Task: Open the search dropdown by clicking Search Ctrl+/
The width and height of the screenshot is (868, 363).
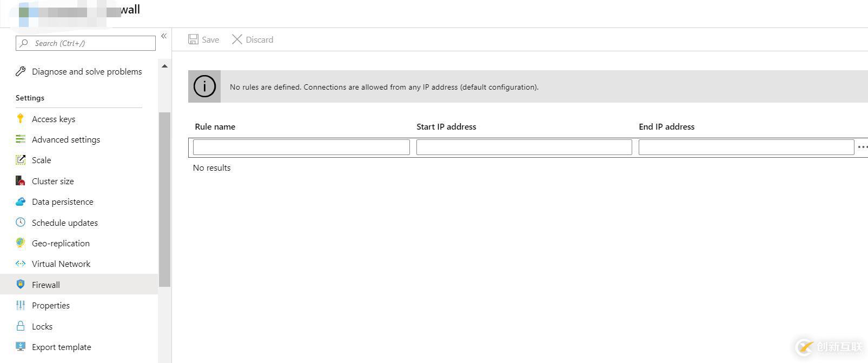Action: pos(85,43)
